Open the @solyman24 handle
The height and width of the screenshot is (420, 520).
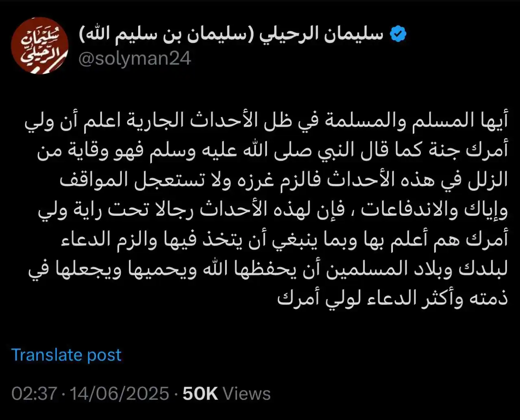point(134,59)
